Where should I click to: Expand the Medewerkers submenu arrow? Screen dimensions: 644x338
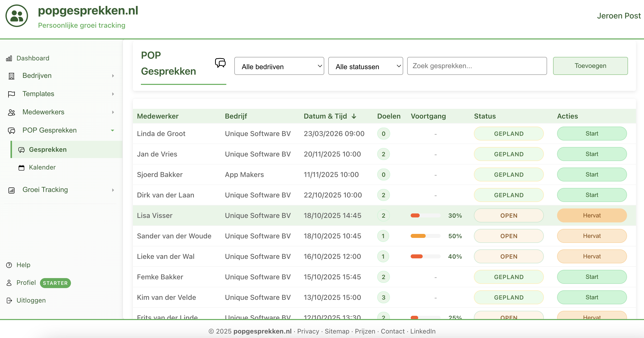(x=113, y=112)
